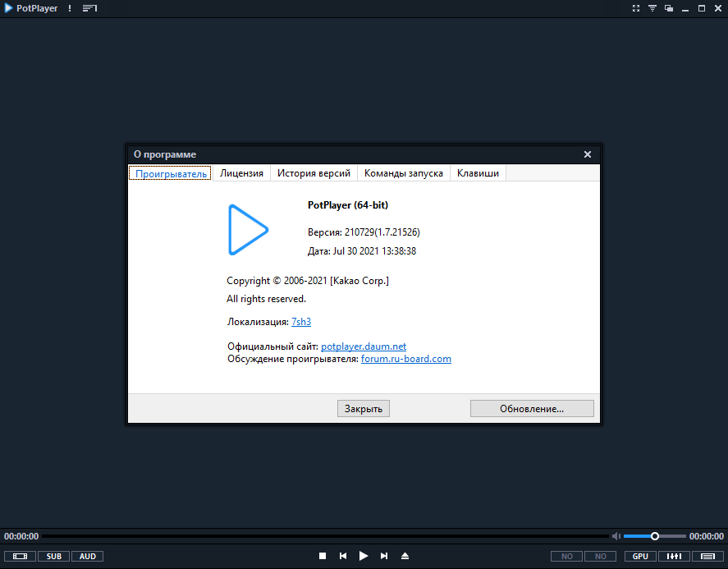Screen dimensions: 728x569
Task: Stop playback with the stop button
Action: tap(323, 556)
